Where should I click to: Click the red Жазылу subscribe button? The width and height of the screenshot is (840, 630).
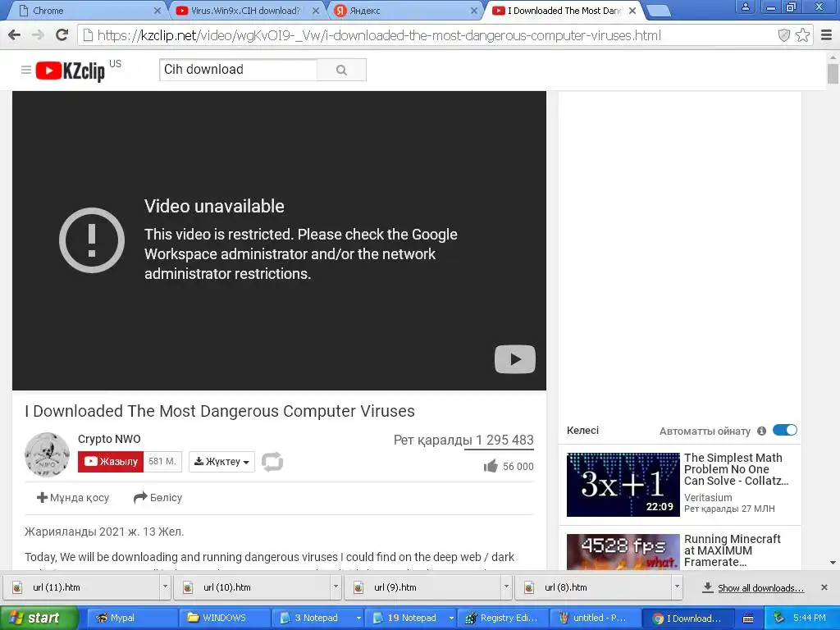click(111, 462)
